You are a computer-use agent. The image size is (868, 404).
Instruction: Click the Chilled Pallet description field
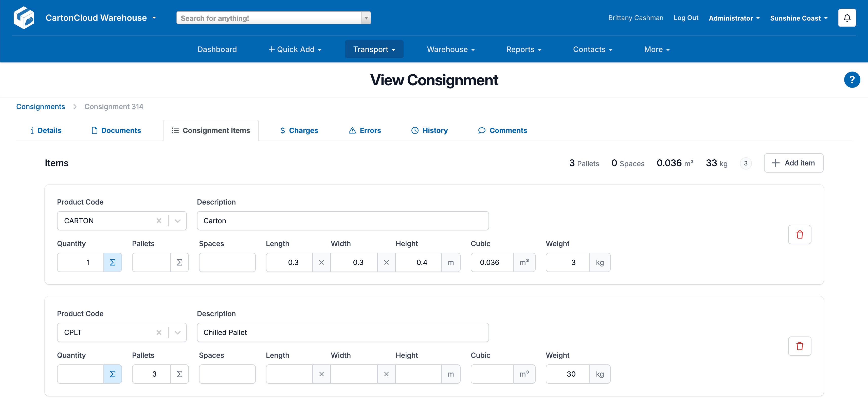point(342,332)
